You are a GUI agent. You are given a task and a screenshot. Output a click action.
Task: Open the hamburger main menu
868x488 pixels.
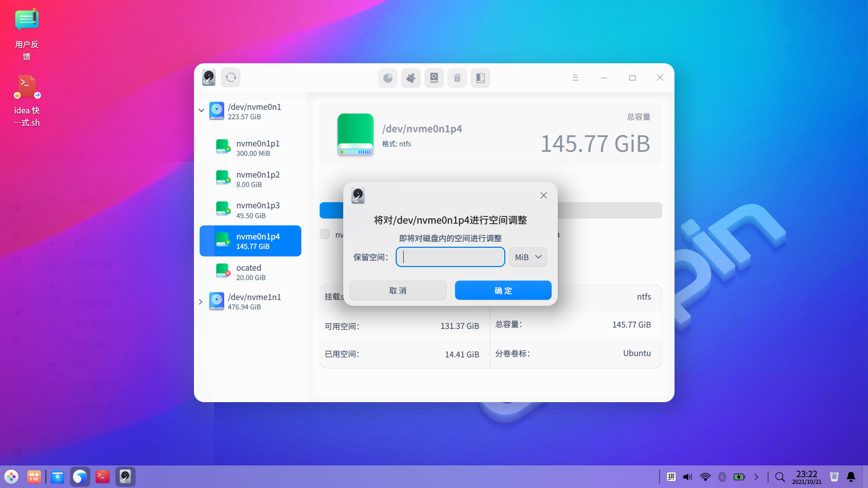click(x=576, y=78)
